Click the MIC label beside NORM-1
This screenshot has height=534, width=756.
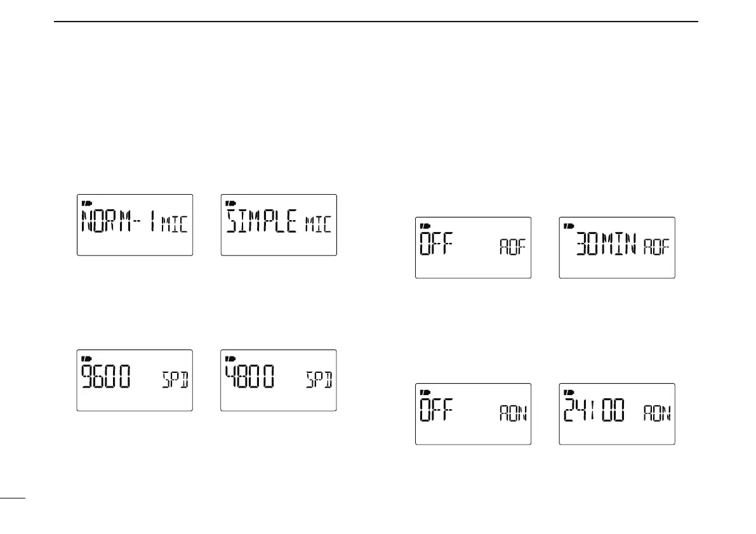(174, 225)
